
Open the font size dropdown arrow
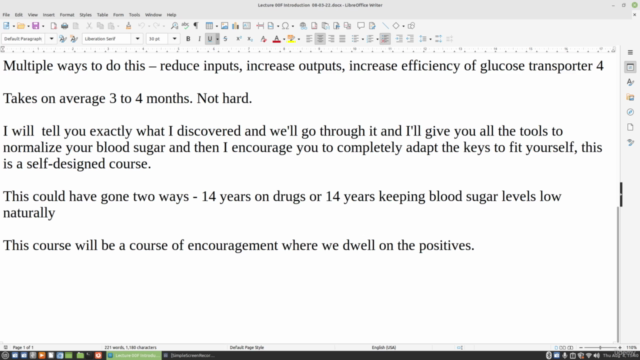174,39
